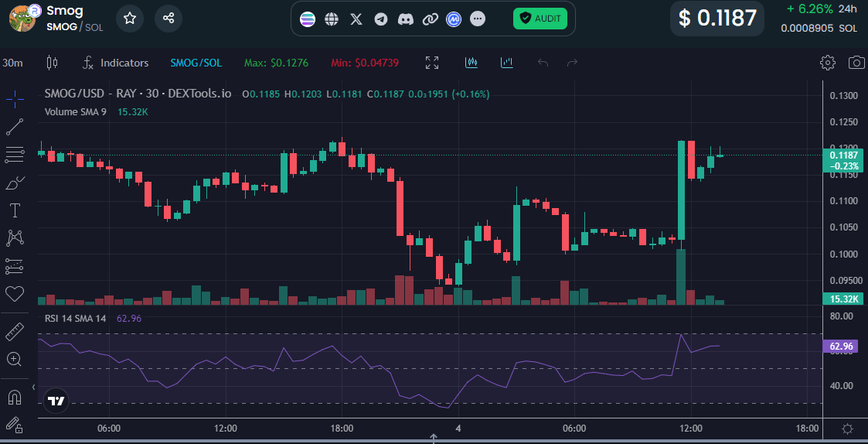Image resolution: width=868 pixels, height=444 pixels.
Task: Select the XABCD pattern tool
Action: (x=15, y=238)
